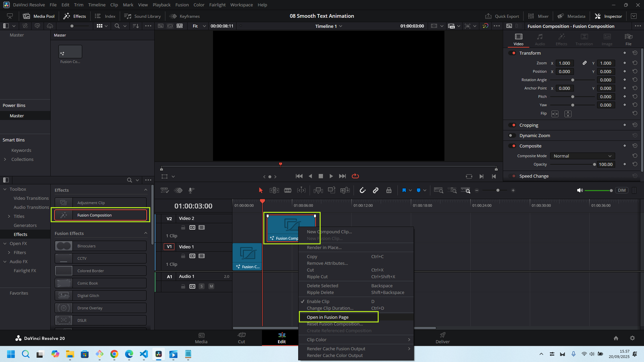
Task: Open the Timeline 1 name dropdown
Action: click(x=341, y=26)
